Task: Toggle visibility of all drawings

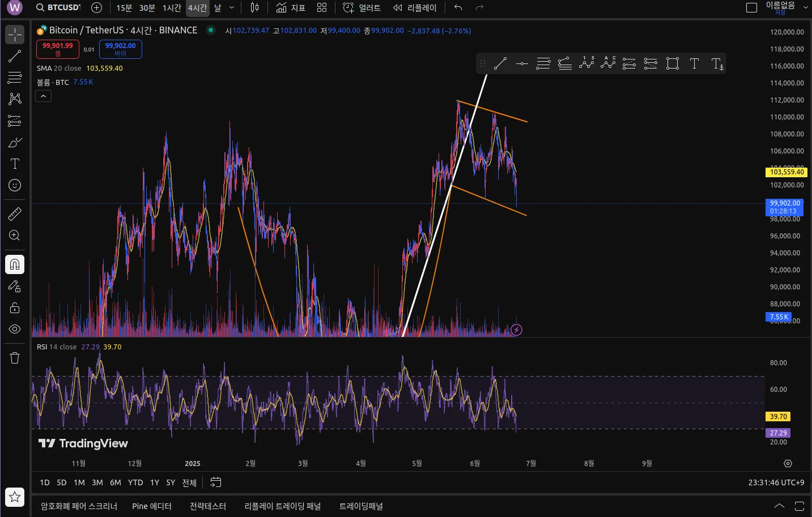Action: point(15,329)
